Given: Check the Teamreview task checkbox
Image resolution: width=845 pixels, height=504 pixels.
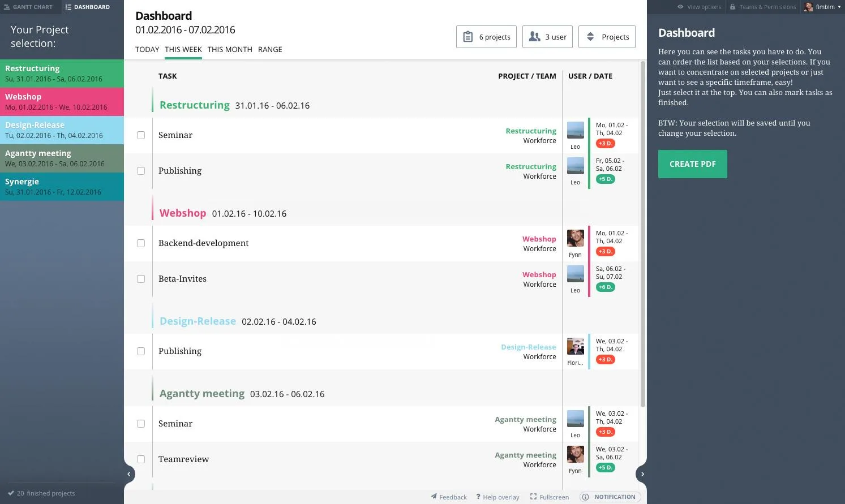Looking at the screenshot, I should pyautogui.click(x=141, y=459).
